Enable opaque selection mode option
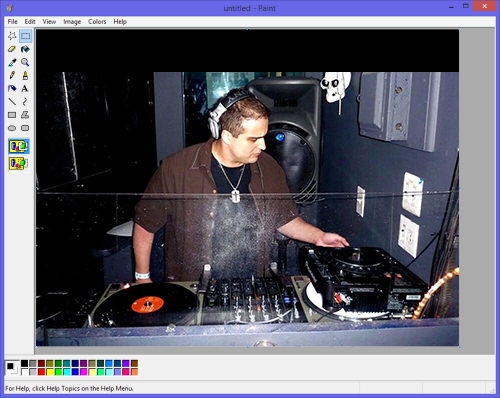The height and width of the screenshot is (398, 500). [x=19, y=147]
